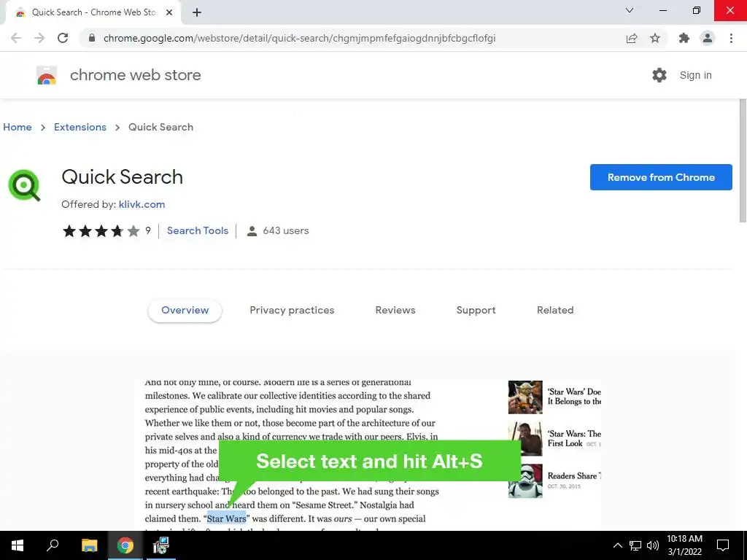Click Remove from Chrome button
747x560 pixels.
[x=661, y=177]
